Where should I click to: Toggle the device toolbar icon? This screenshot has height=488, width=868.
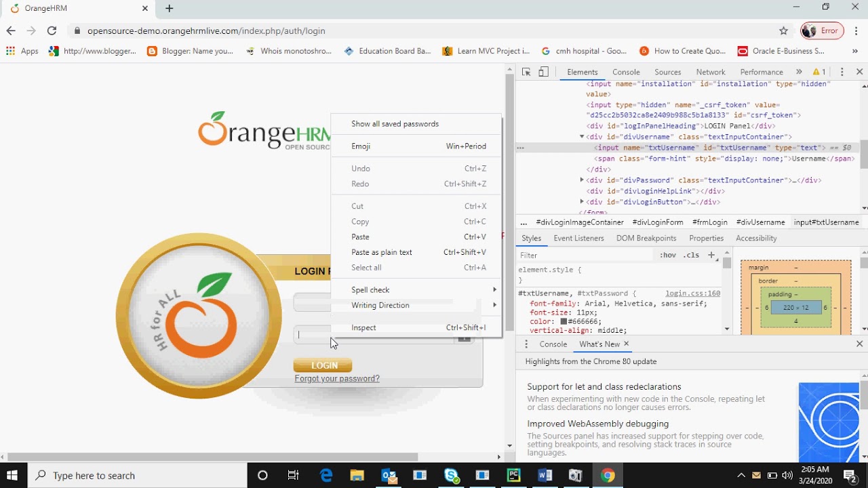pyautogui.click(x=543, y=72)
